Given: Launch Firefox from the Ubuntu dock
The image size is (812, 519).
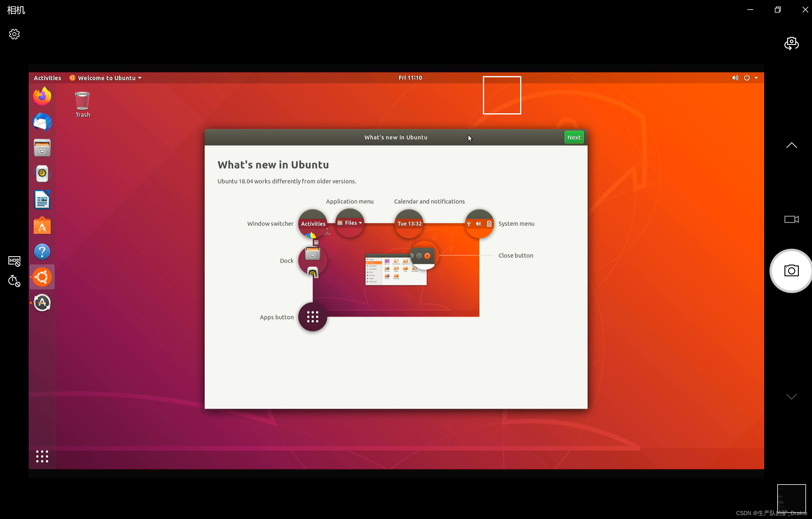Looking at the screenshot, I should click(42, 96).
